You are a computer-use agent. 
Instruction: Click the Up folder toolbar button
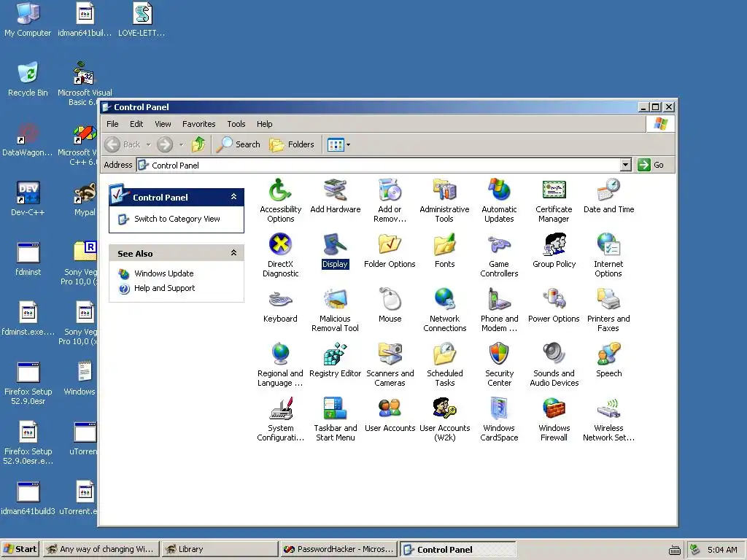click(x=198, y=144)
